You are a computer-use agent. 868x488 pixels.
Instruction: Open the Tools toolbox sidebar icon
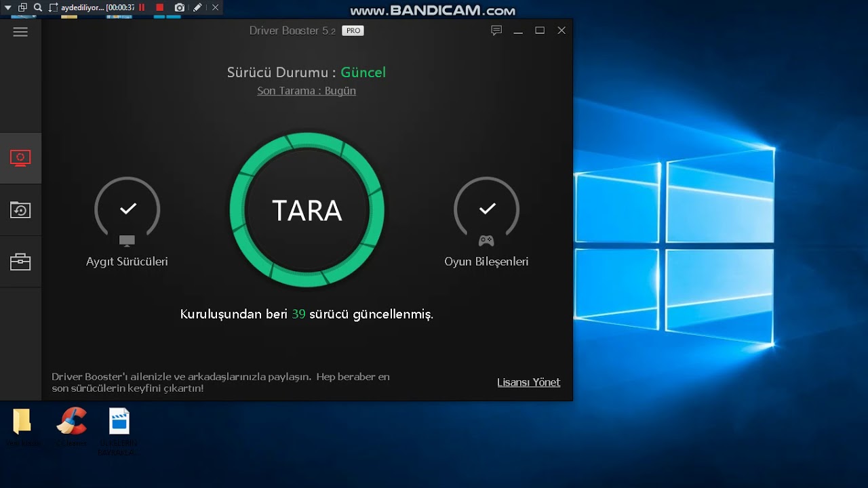pyautogui.click(x=20, y=262)
